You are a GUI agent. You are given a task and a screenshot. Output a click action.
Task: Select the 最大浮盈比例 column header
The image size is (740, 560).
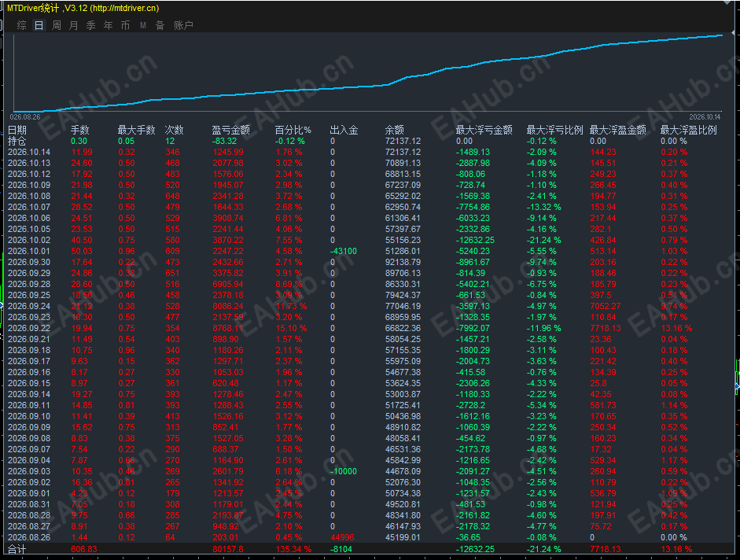pos(689,130)
